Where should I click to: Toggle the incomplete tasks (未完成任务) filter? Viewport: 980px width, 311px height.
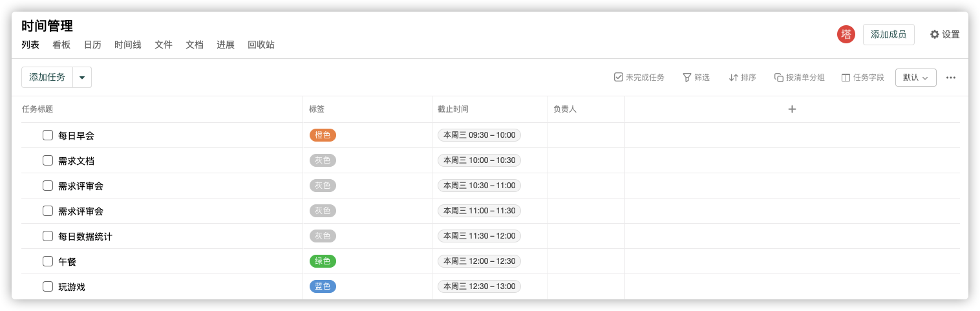(x=619, y=78)
